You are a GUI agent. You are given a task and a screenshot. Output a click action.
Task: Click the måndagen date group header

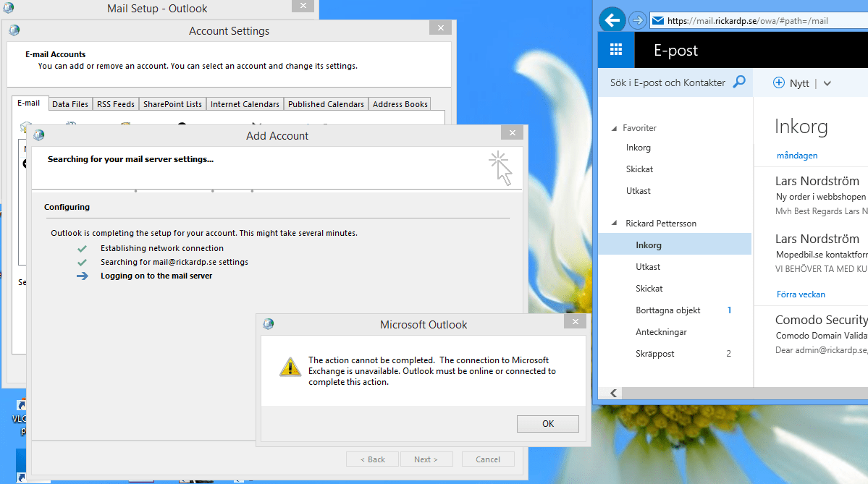tap(796, 156)
